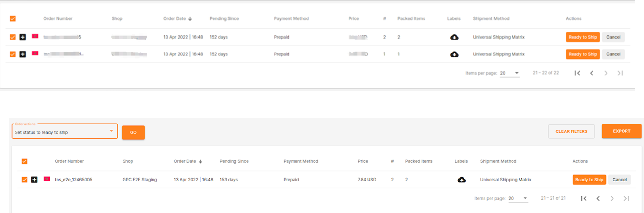Click the flag icon next to tns_e2e_12465005
644x213 pixels.
click(x=47, y=179)
